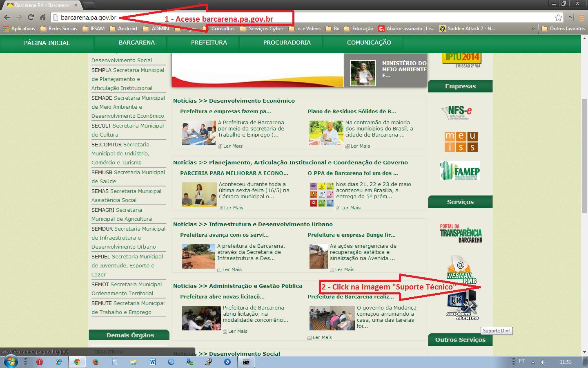Open Aplicativos apps shortcut in bookmarks bar

[19, 29]
